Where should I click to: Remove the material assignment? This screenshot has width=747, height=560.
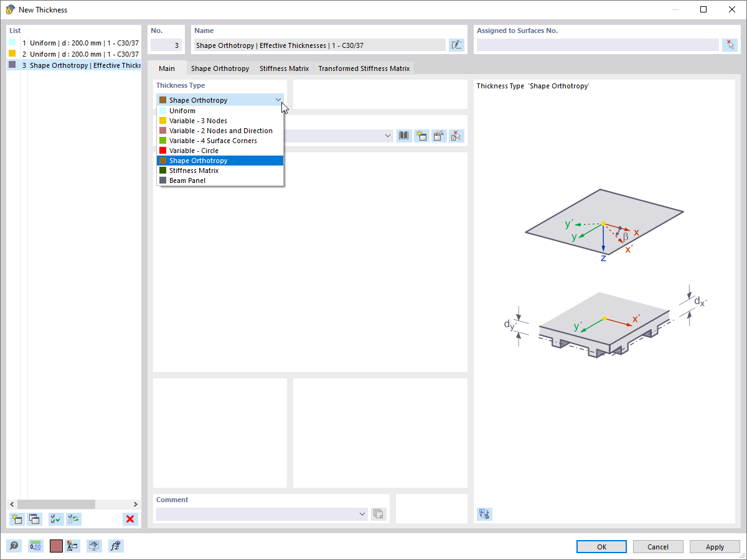(x=456, y=136)
